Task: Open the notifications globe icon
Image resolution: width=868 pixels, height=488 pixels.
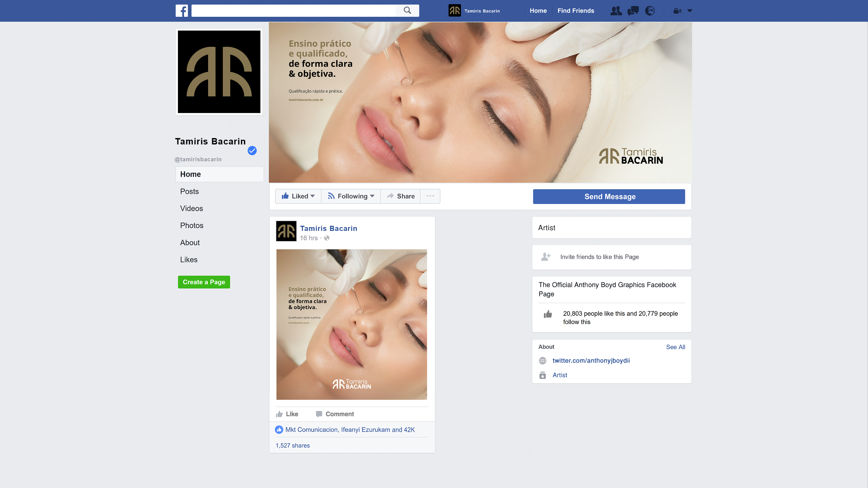Action: (650, 11)
